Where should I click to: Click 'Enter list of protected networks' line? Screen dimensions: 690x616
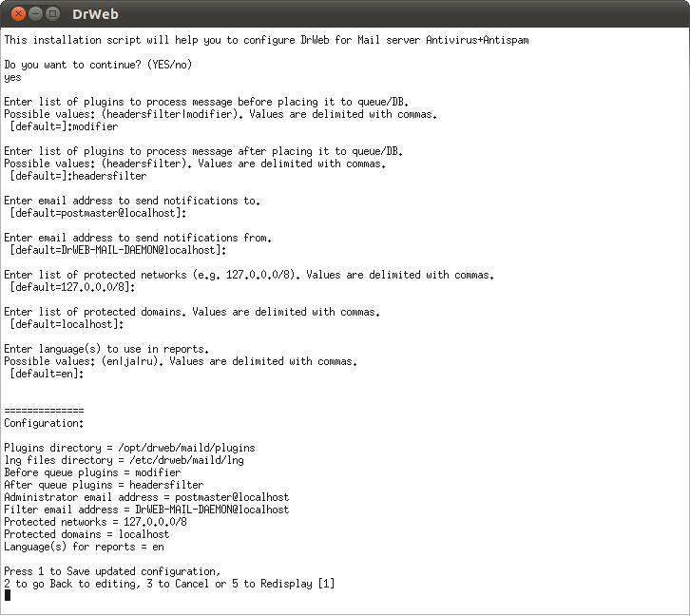(x=249, y=275)
